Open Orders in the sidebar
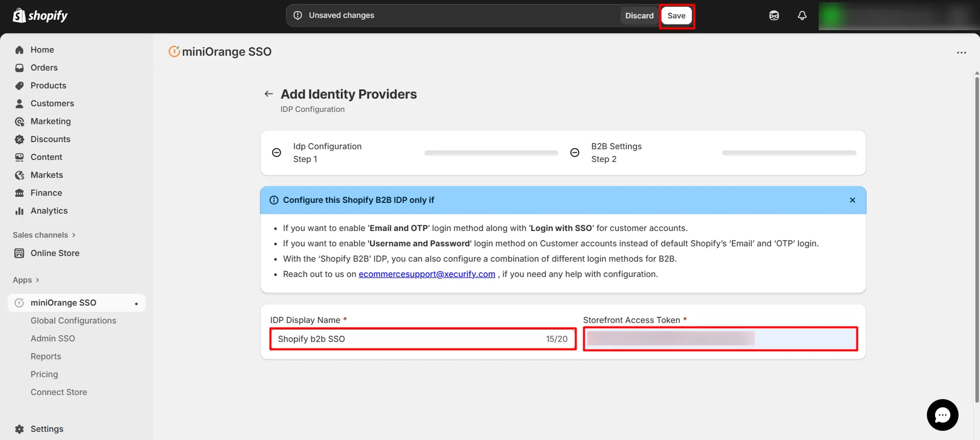Image resolution: width=980 pixels, height=440 pixels. (44, 67)
